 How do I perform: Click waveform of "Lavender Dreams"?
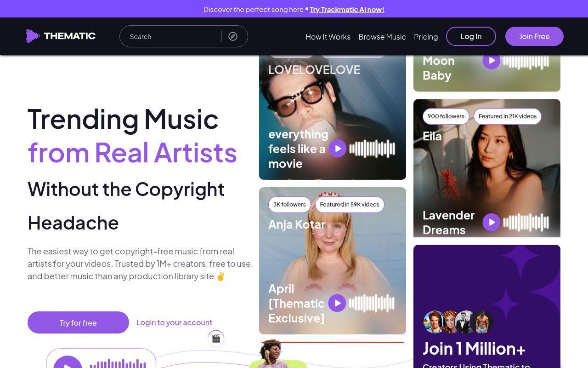pyautogui.click(x=526, y=222)
